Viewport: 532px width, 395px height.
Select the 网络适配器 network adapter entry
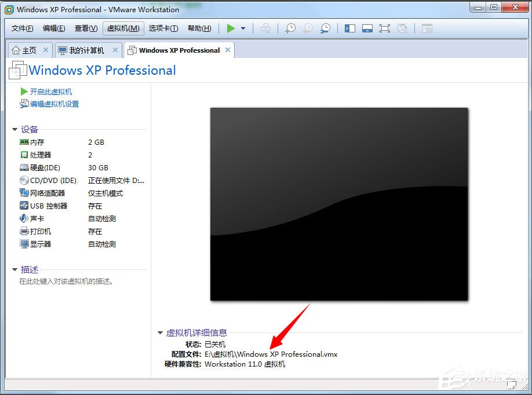coord(24,193)
